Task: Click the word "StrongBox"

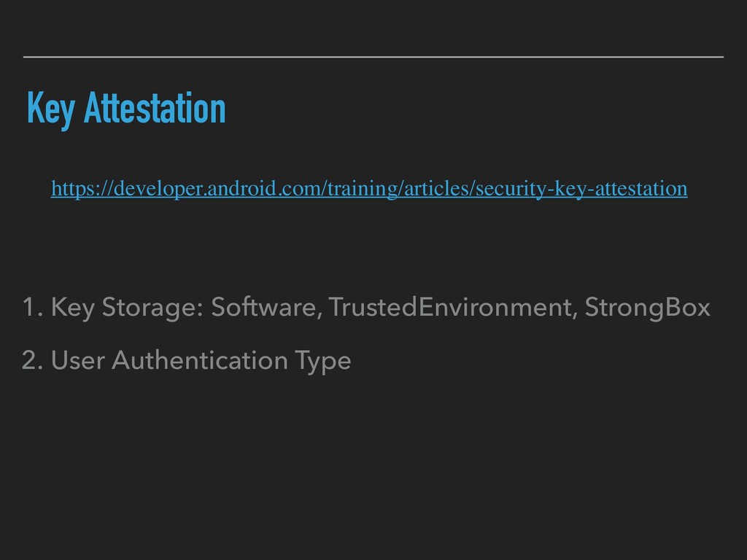Action: (x=650, y=309)
